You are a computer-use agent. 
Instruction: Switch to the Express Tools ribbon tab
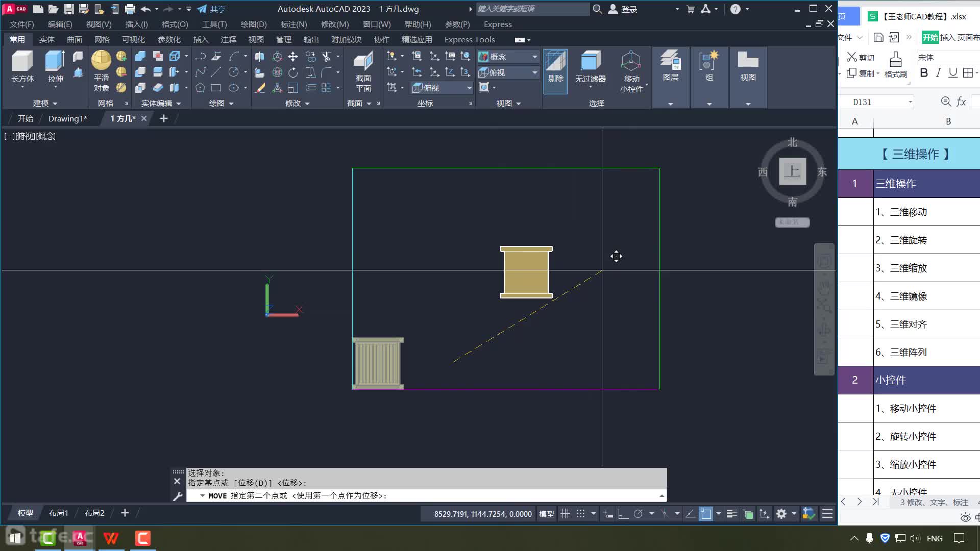470,39
